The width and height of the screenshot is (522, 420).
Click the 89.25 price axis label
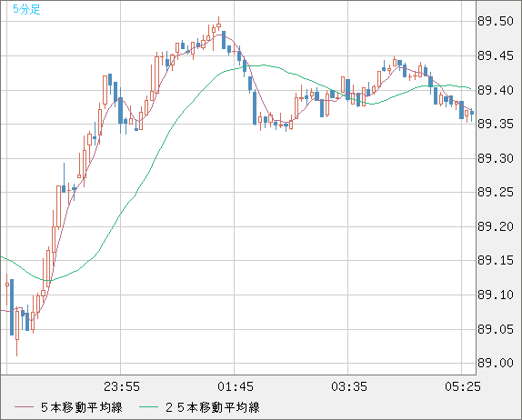496,192
